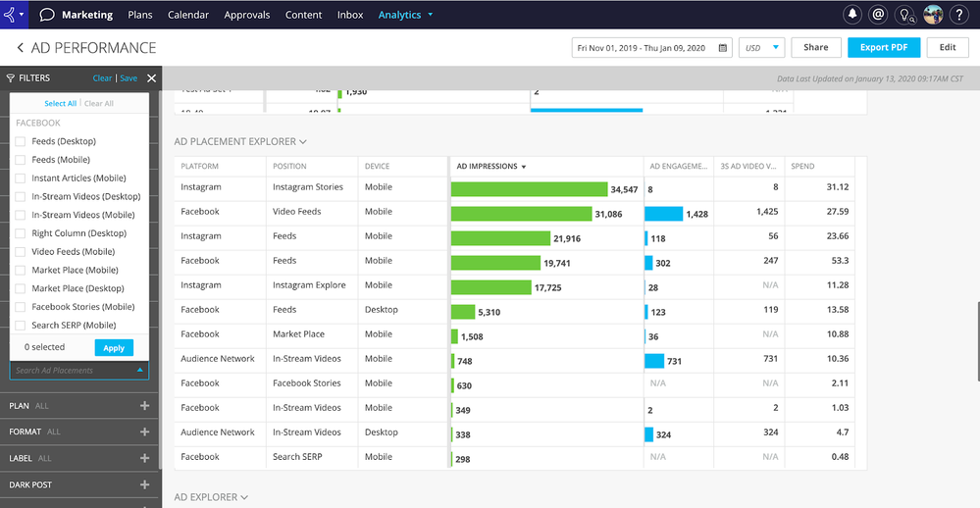Close the Filters panel with the X
Viewport: 980px width, 508px height.
(151, 78)
